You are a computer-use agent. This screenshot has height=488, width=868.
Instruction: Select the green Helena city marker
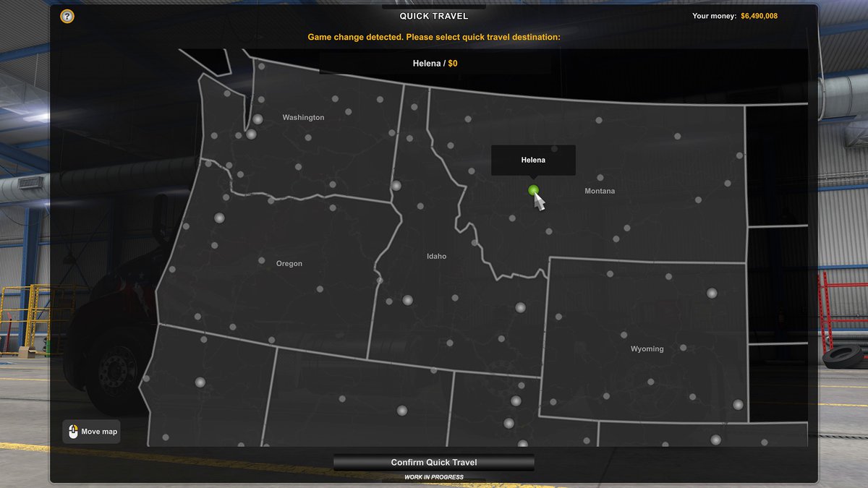[533, 190]
